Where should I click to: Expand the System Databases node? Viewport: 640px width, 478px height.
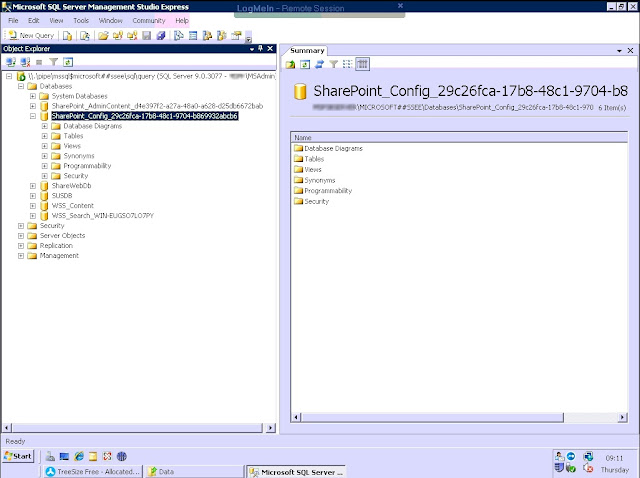(33, 96)
